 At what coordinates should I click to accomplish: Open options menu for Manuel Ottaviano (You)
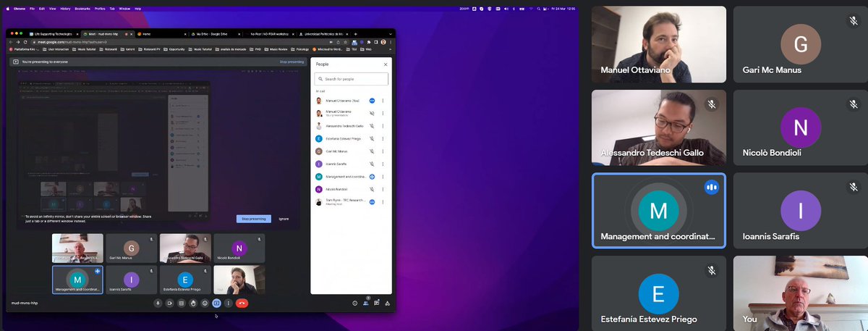pos(383,101)
